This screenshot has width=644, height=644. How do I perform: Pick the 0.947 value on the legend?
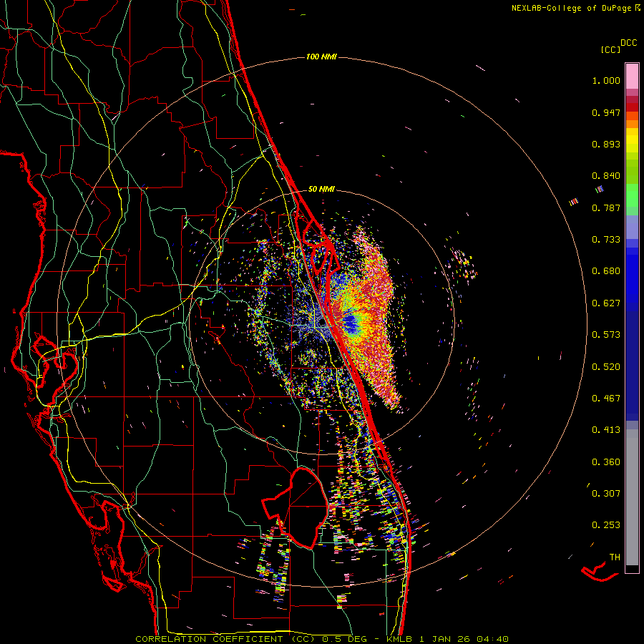[606, 112]
